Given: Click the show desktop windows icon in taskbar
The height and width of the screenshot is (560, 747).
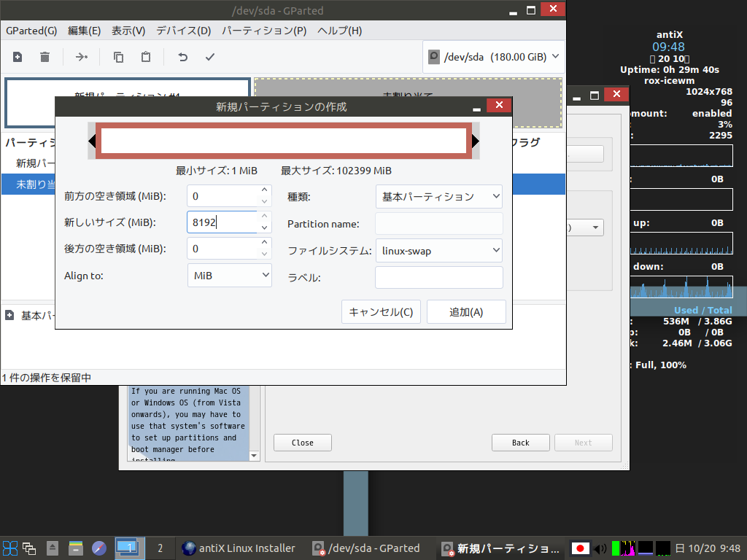Looking at the screenshot, I should pos(29,548).
